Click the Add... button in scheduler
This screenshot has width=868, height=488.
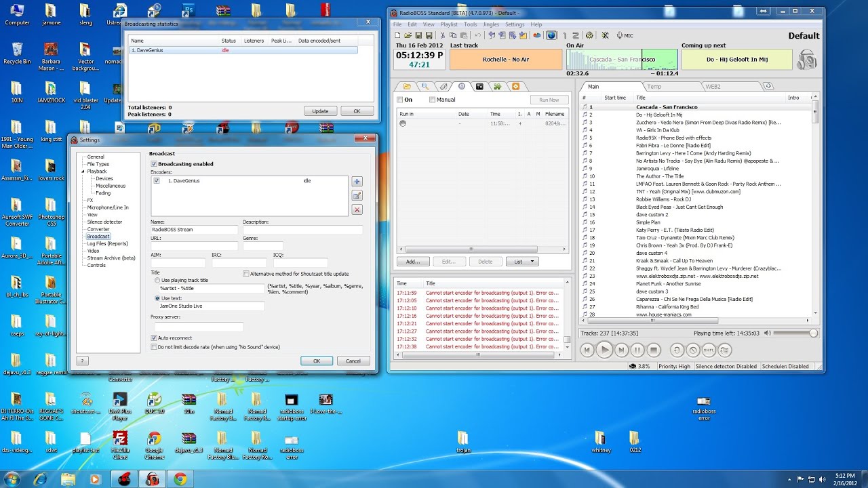(x=413, y=262)
